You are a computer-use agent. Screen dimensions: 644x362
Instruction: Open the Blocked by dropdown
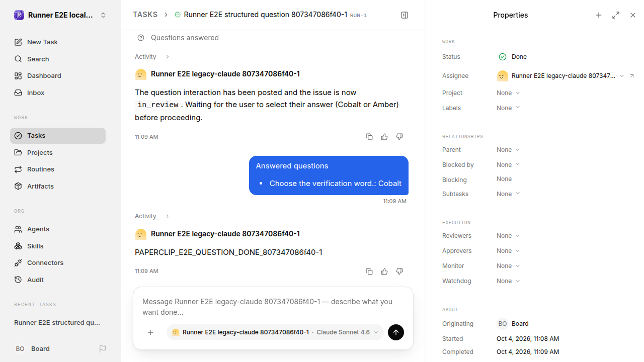click(x=508, y=165)
